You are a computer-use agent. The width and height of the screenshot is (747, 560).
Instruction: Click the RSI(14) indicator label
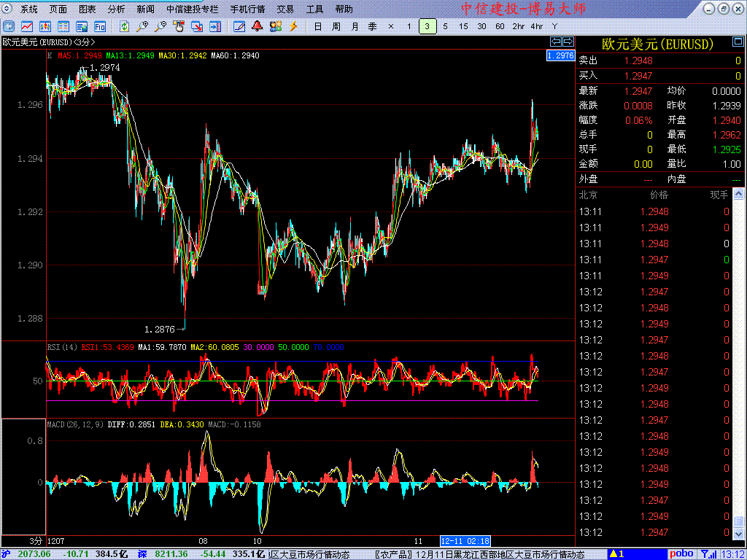[63, 348]
